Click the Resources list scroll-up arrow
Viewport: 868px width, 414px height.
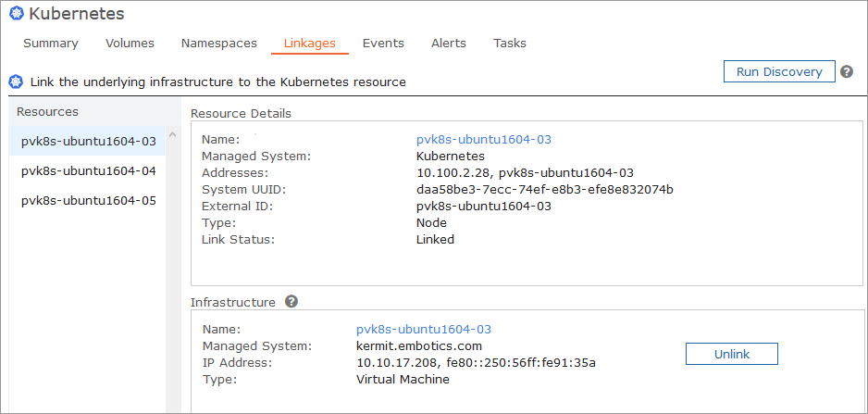pos(172,134)
